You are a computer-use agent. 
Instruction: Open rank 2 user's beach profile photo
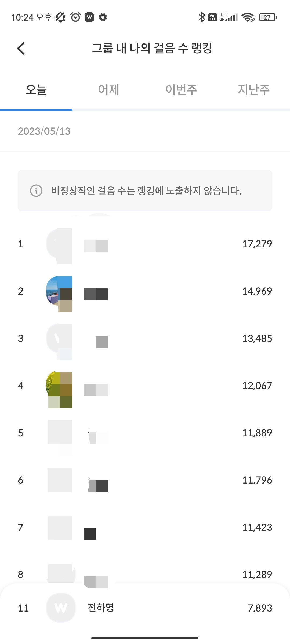pos(59,294)
